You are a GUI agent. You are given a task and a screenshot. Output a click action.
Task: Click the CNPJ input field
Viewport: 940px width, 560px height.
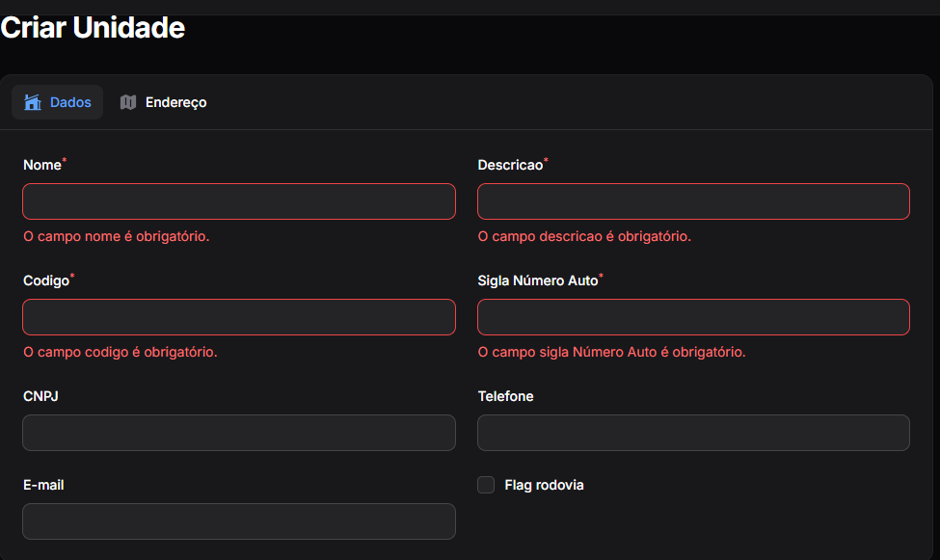point(239,433)
